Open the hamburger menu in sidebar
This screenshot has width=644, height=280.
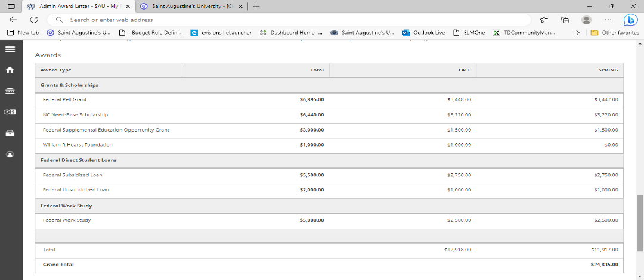coord(10,49)
